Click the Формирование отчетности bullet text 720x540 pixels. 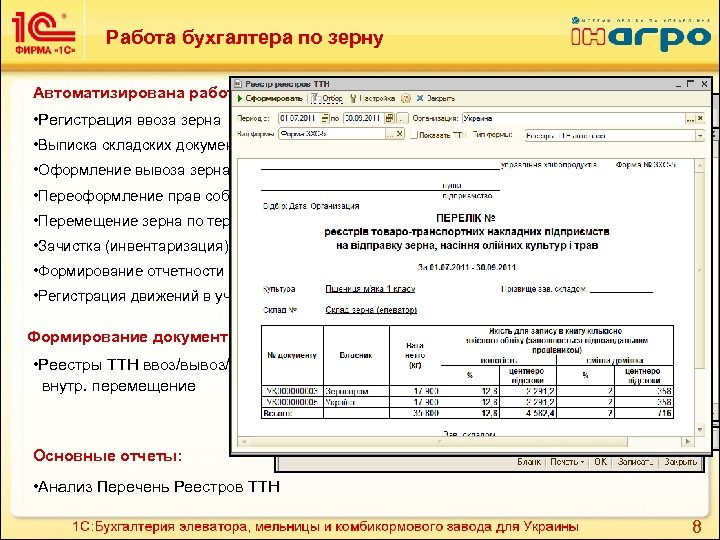coord(129,271)
